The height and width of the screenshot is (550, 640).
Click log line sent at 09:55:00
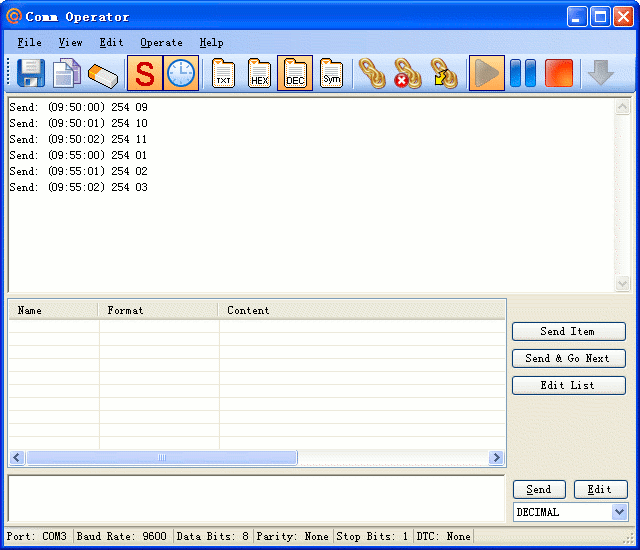78,155
